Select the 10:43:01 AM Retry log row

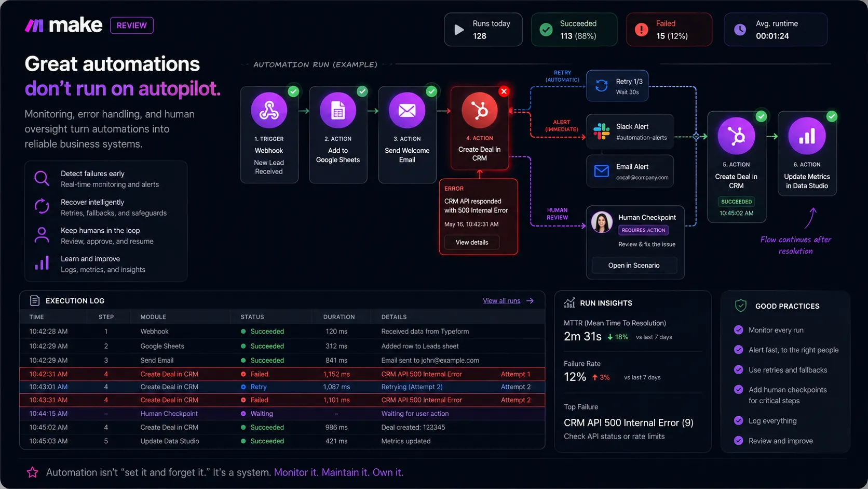pos(282,387)
